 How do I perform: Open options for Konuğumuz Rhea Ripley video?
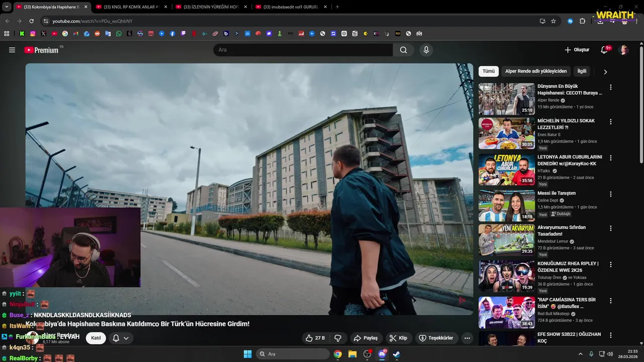611,264
